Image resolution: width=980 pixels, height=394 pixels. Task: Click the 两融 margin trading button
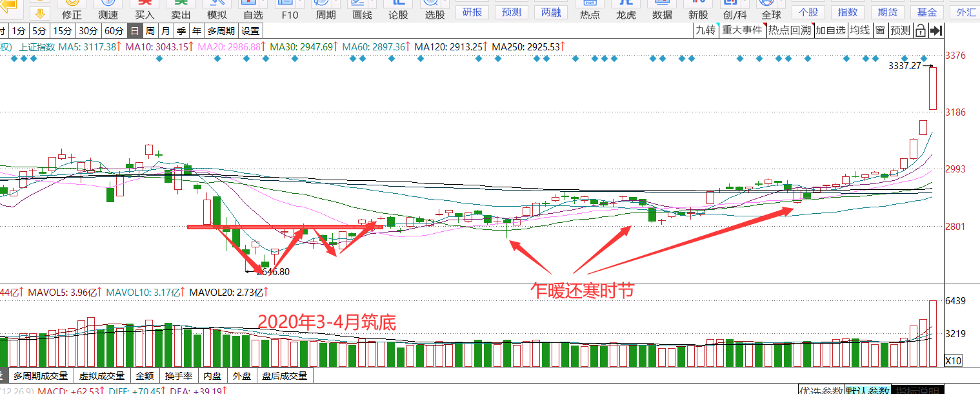coord(551,12)
